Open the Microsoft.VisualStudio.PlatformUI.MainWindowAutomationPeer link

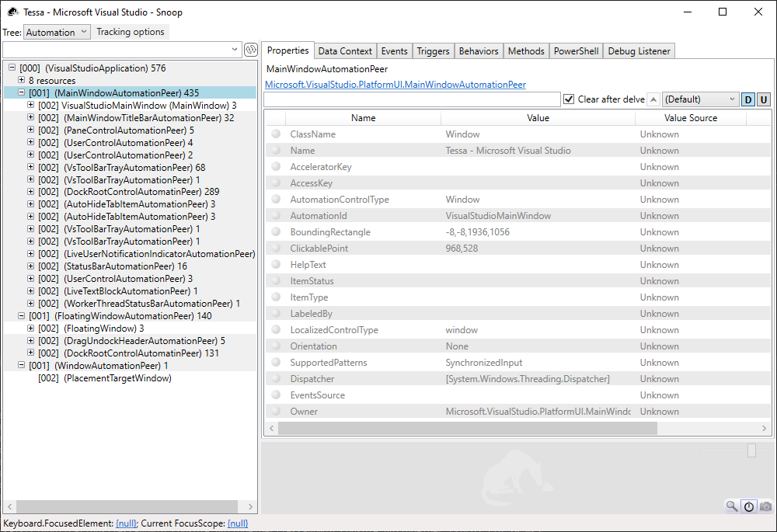(x=395, y=85)
